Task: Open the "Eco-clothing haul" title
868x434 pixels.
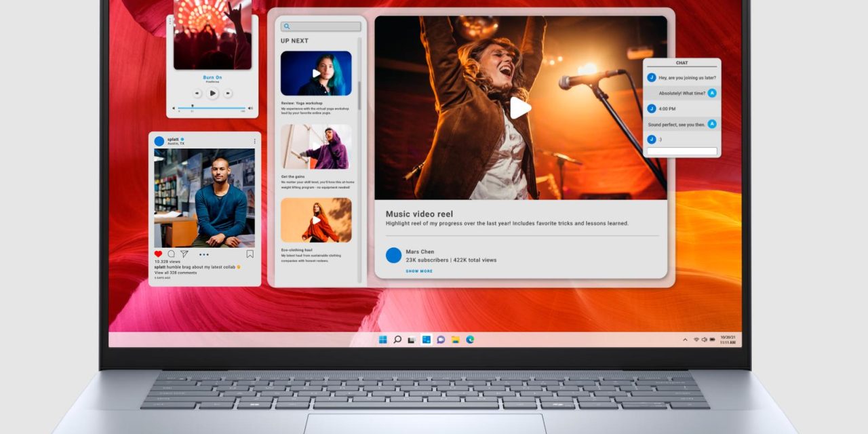Action: 296,250
